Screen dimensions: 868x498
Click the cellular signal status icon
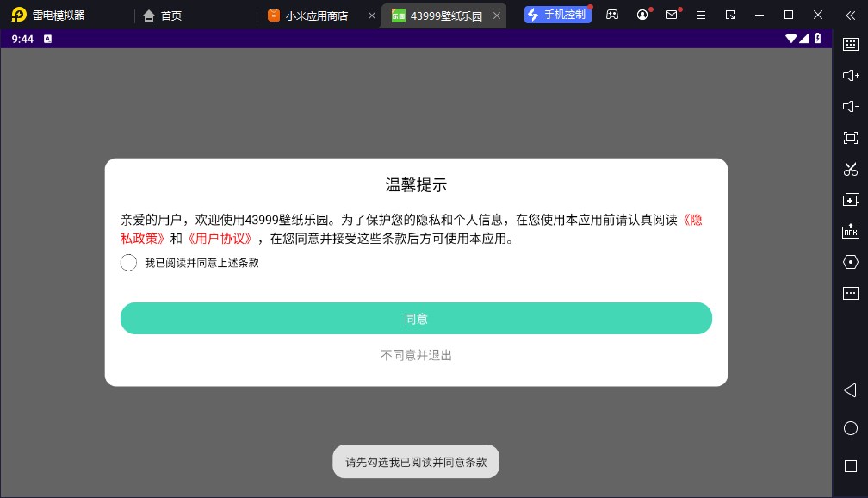tap(803, 38)
